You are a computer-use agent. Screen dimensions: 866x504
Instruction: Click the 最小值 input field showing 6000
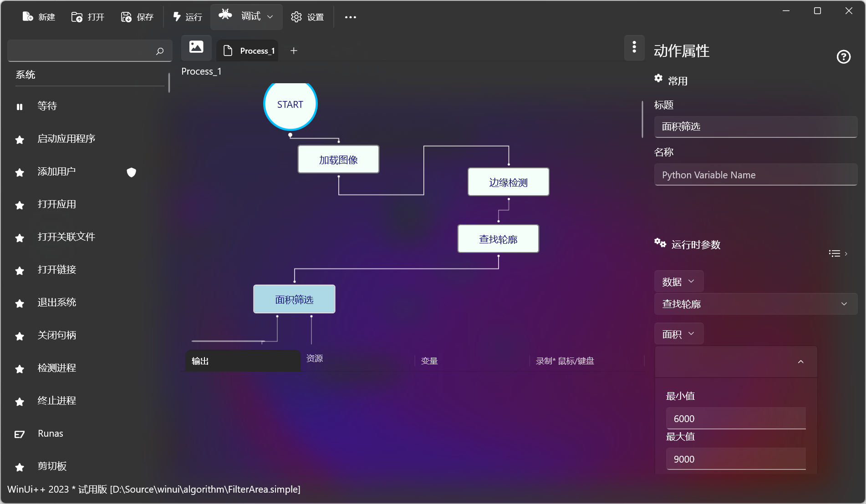(x=735, y=418)
